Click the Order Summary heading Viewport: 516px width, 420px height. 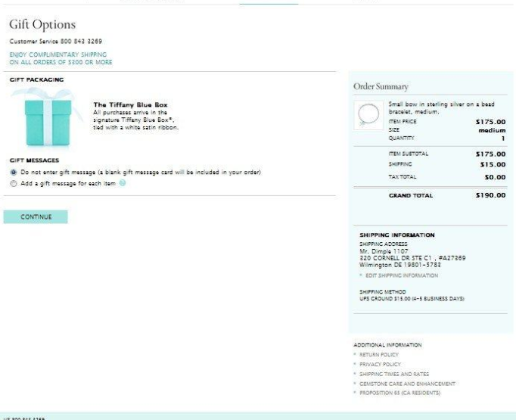pyautogui.click(x=381, y=86)
